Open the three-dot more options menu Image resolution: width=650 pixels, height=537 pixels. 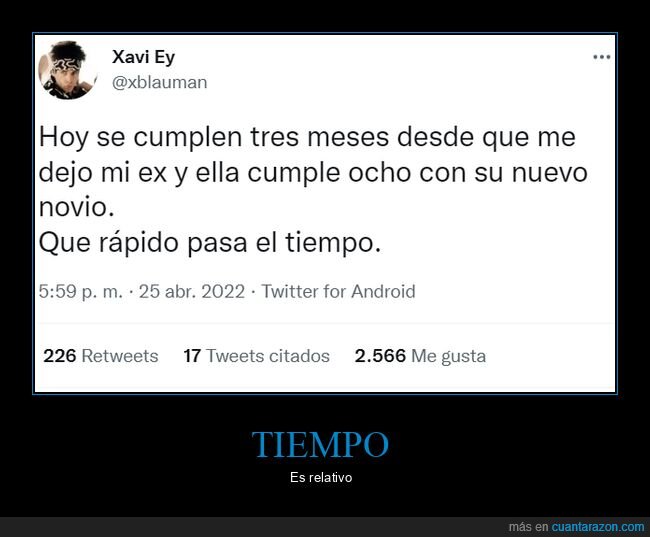coord(601,57)
